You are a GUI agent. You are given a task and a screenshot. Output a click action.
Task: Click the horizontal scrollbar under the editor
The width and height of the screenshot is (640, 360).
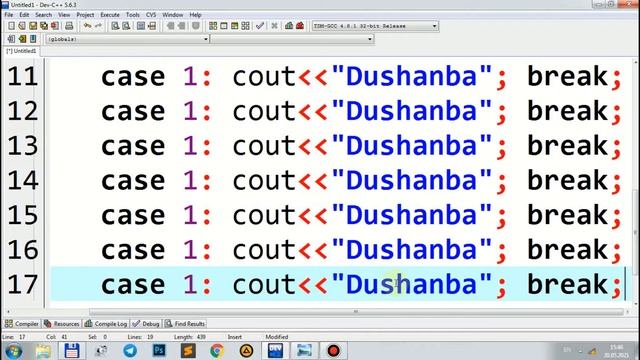pyautogui.click(x=356, y=312)
